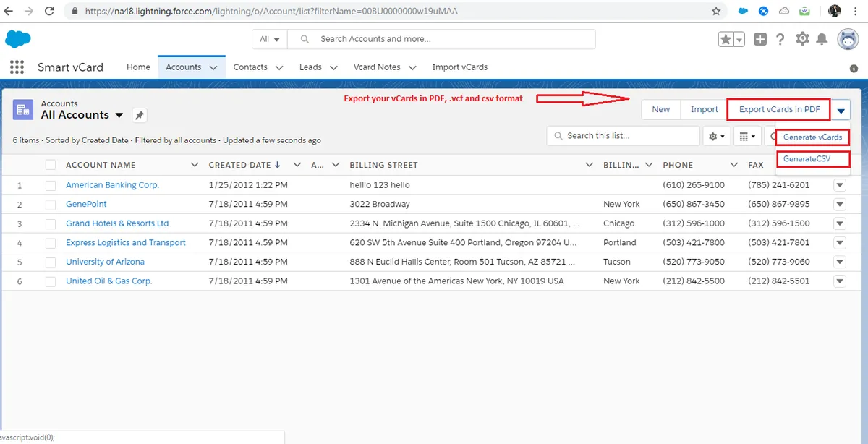Check United Oil & Gas Corp. row
868x444 pixels.
point(51,281)
